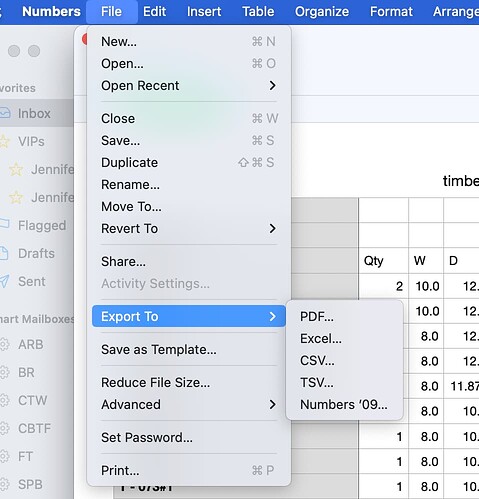Choose Open… from the File menu
Screen dimensions: 479x499
click(x=189, y=64)
